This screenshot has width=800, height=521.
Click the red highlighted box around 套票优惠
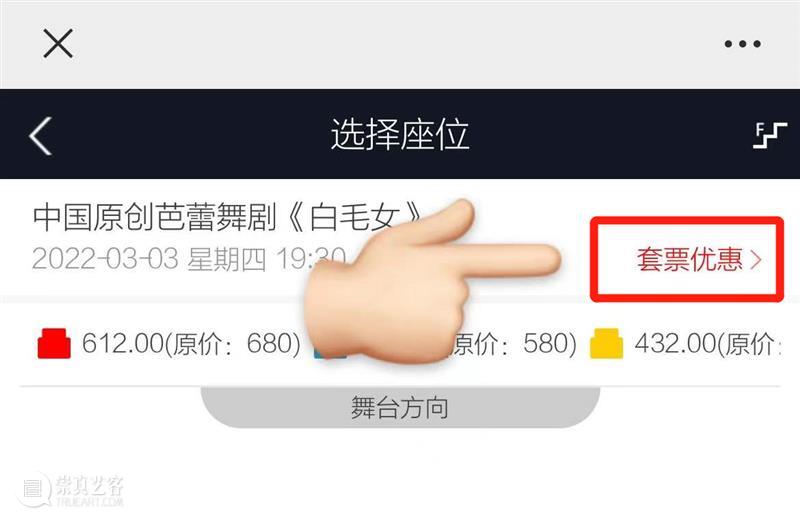tap(687, 259)
